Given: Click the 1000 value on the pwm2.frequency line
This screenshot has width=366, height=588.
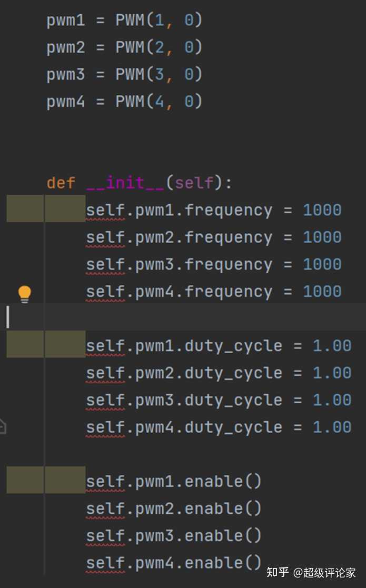Looking at the screenshot, I should tap(322, 237).
